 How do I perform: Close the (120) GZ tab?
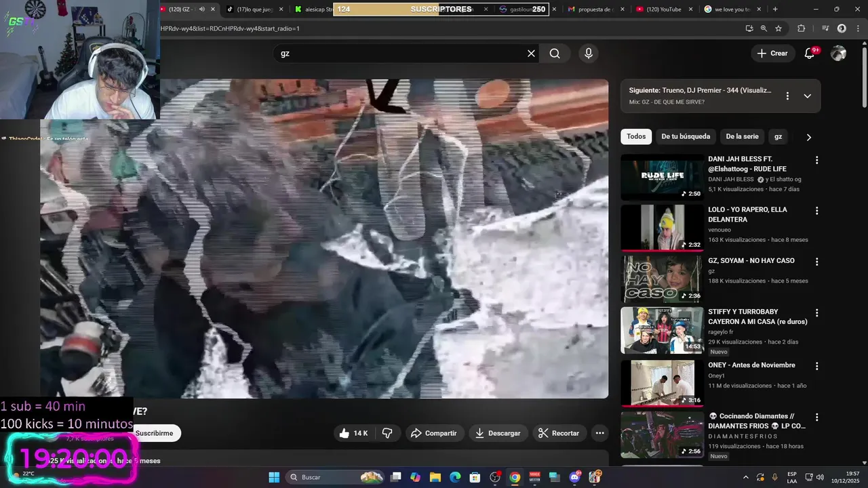tap(213, 9)
